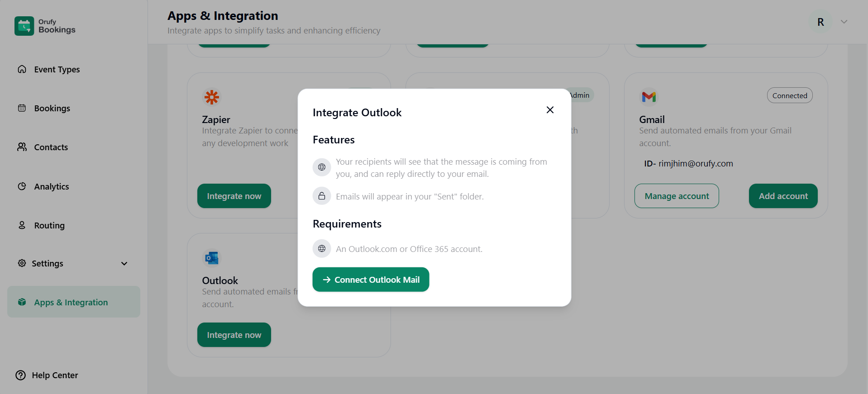868x394 pixels.
Task: Click the globe icon under Requirements
Action: 322,248
